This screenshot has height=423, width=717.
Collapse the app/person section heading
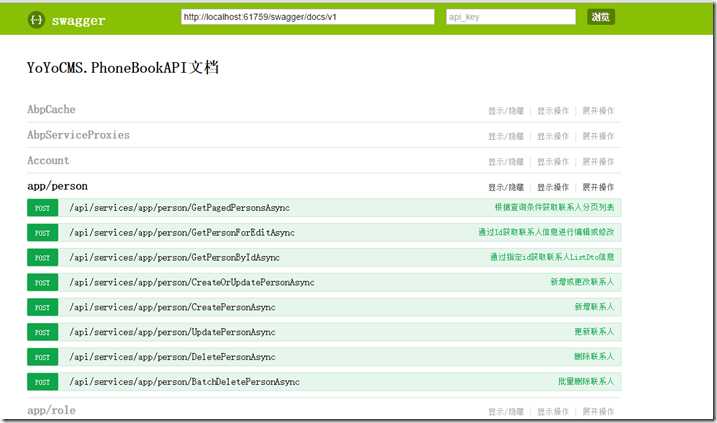pyautogui.click(x=57, y=186)
